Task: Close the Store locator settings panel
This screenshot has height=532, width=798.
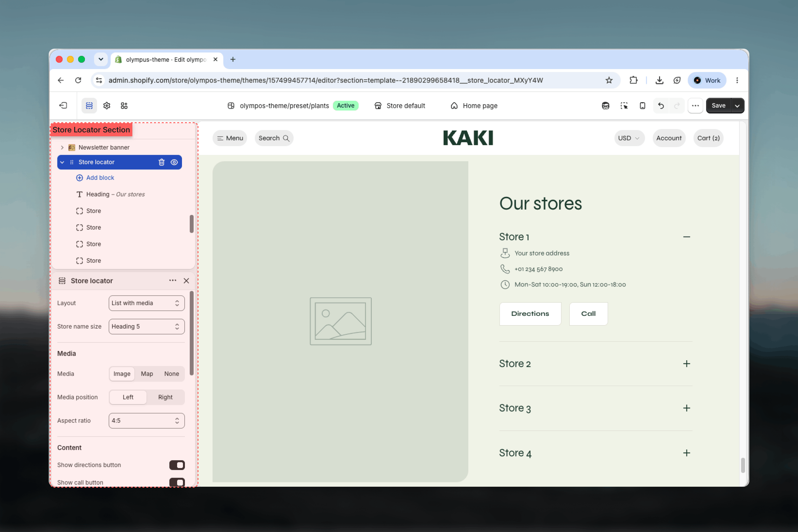Action: 186,281
